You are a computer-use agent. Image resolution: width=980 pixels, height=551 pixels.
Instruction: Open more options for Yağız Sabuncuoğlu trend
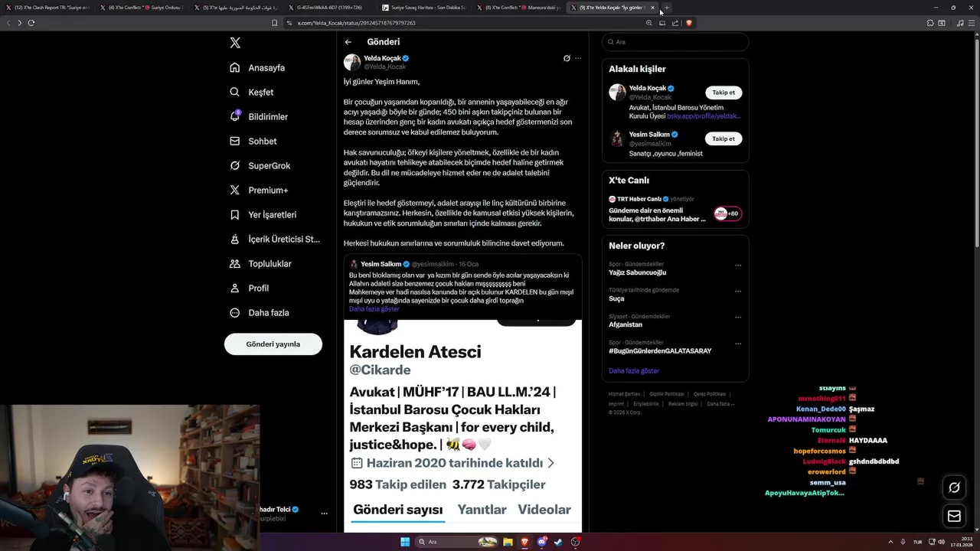point(738,266)
